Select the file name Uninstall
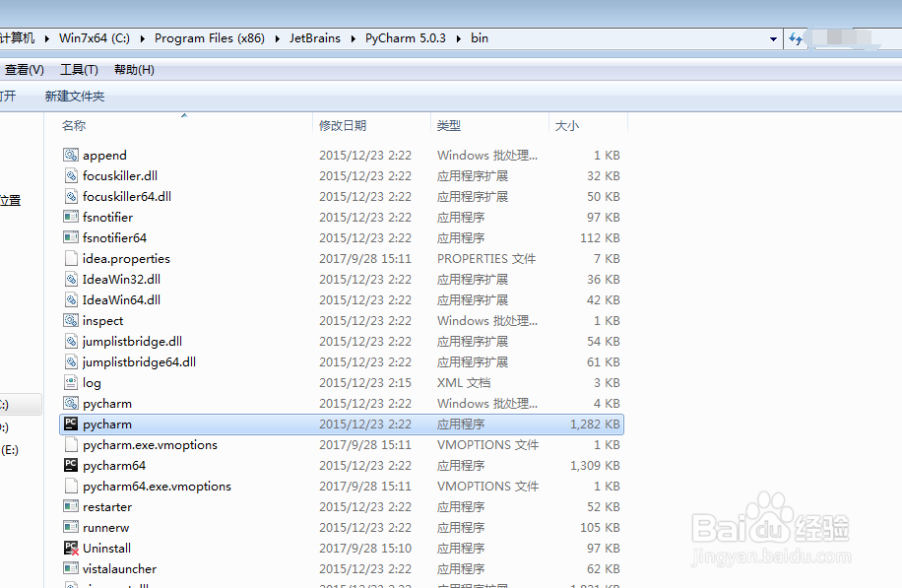The height and width of the screenshot is (588, 902). point(107,549)
